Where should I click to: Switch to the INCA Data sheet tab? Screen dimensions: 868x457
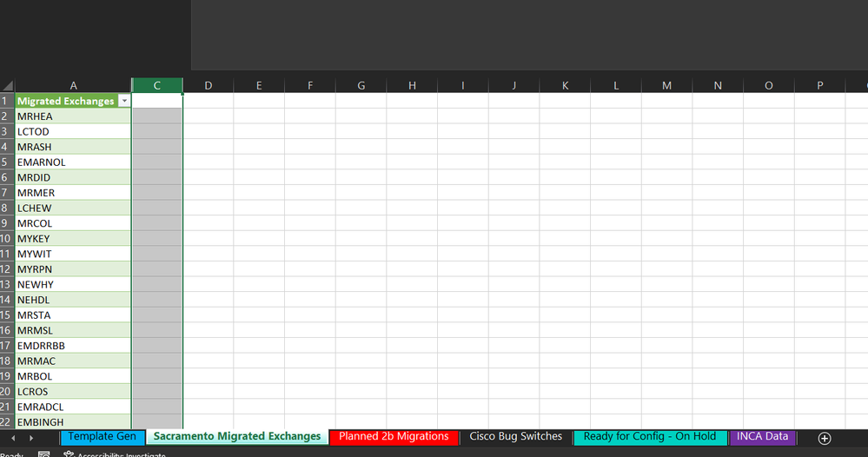tap(762, 436)
